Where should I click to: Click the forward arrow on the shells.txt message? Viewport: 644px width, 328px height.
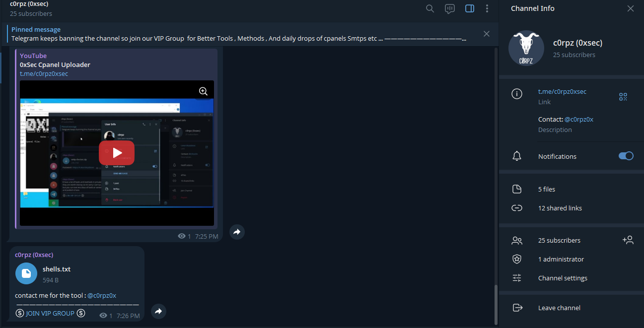point(158,311)
